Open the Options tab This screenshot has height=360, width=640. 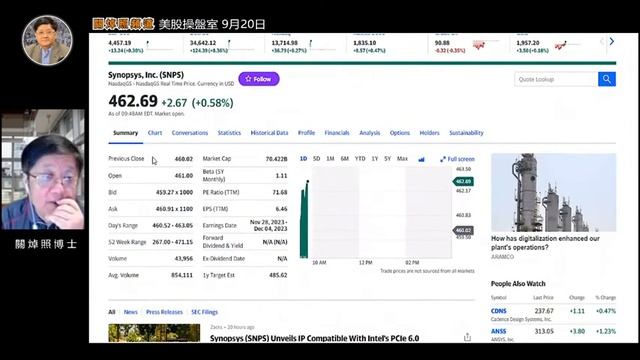coord(400,133)
